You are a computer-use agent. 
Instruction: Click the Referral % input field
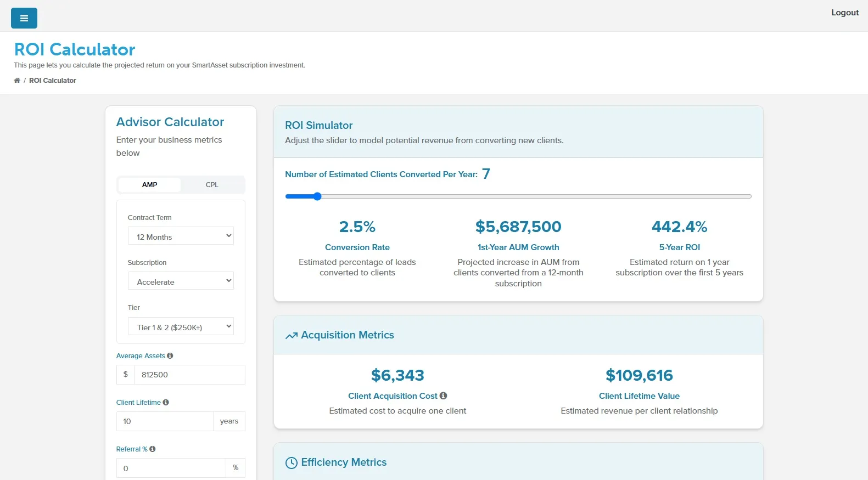tap(171, 468)
